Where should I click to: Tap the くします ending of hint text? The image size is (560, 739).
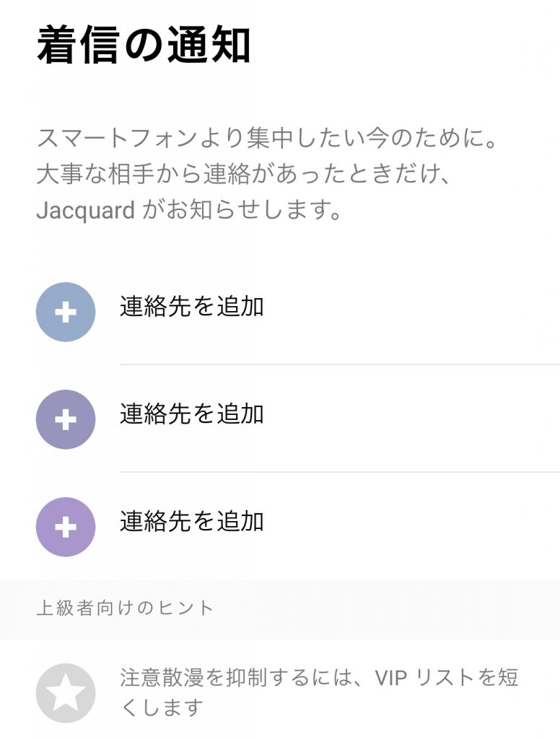pyautogui.click(x=162, y=708)
